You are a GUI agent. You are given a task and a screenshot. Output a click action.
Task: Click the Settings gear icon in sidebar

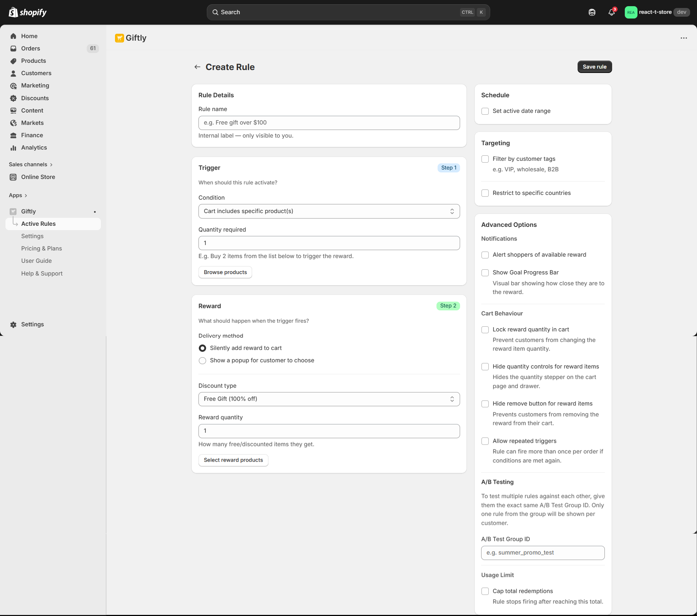[x=13, y=325]
